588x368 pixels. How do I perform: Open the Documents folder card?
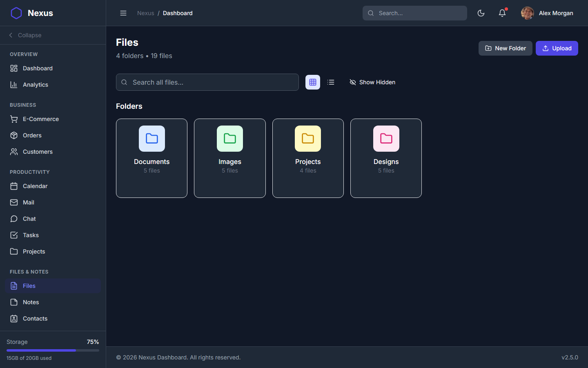[x=151, y=158]
